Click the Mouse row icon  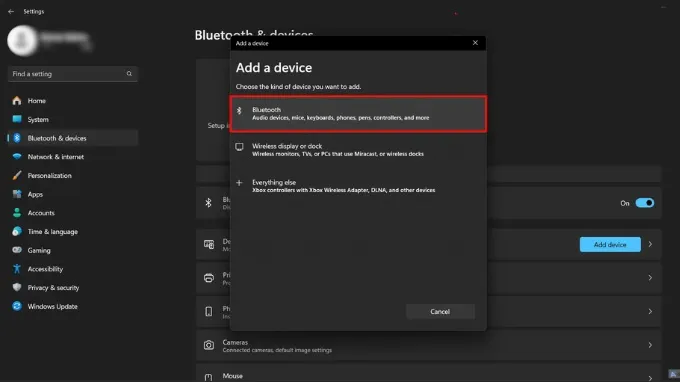tap(209, 377)
